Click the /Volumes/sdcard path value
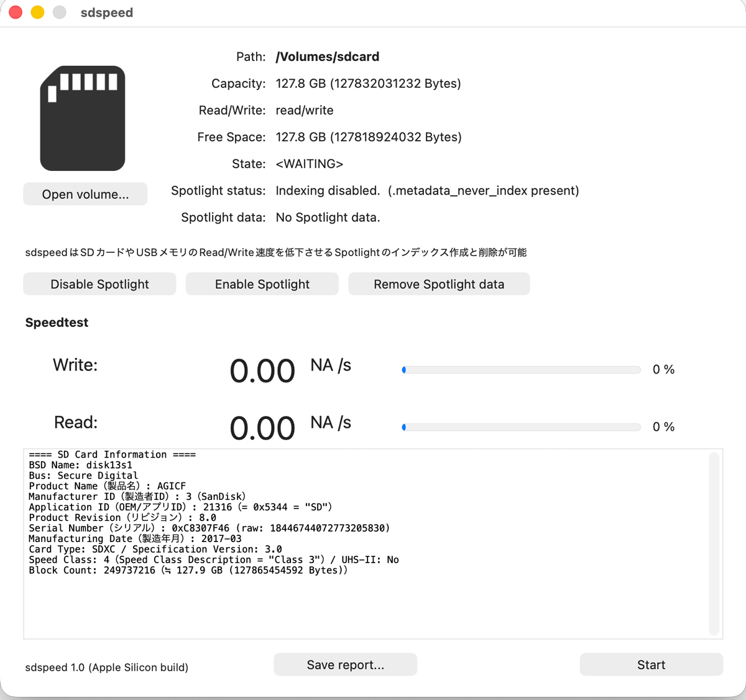This screenshot has width=746, height=700. [x=328, y=57]
